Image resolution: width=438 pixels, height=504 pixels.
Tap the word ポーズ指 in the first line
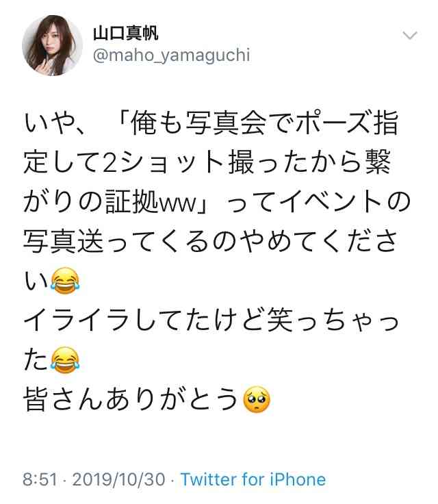point(347,123)
